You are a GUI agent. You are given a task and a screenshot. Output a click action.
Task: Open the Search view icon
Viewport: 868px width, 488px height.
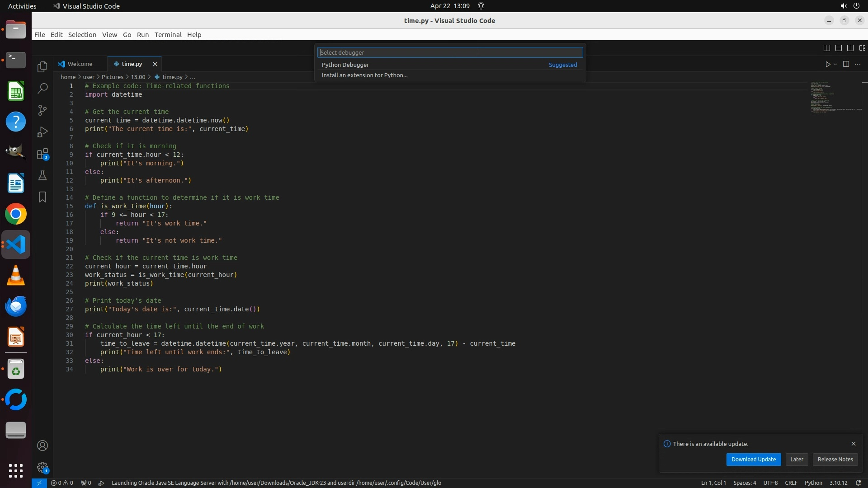[x=42, y=89]
